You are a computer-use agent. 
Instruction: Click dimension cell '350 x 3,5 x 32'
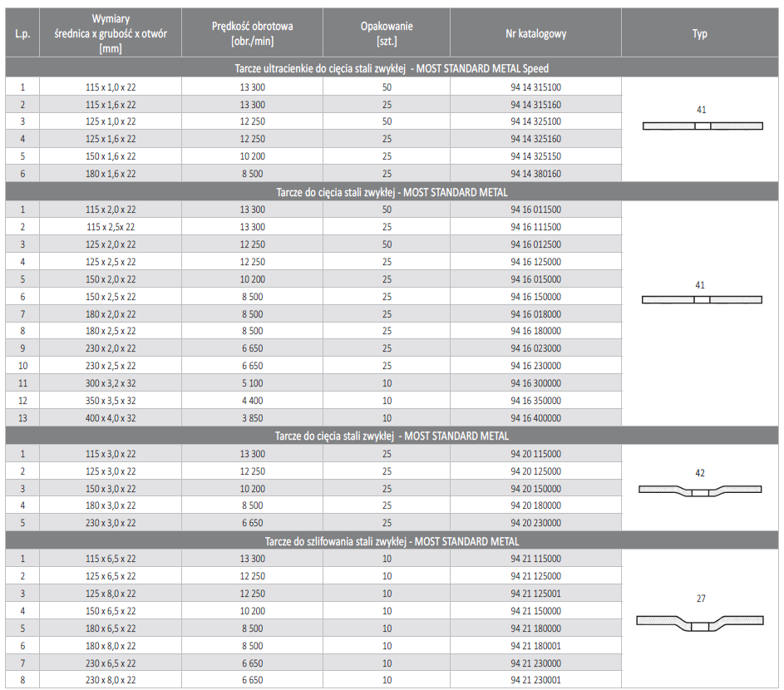coord(111,401)
